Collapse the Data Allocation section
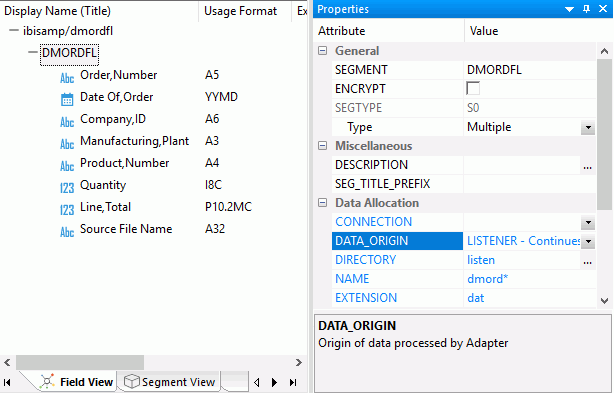This screenshot has width=614, height=393. tap(322, 202)
